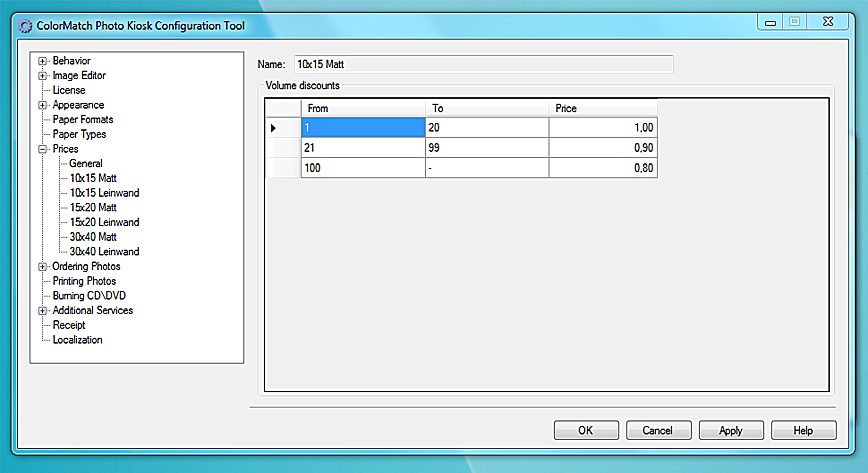Screen dimensions: 868x473
Task: Select the General prices item
Action: click(x=86, y=164)
